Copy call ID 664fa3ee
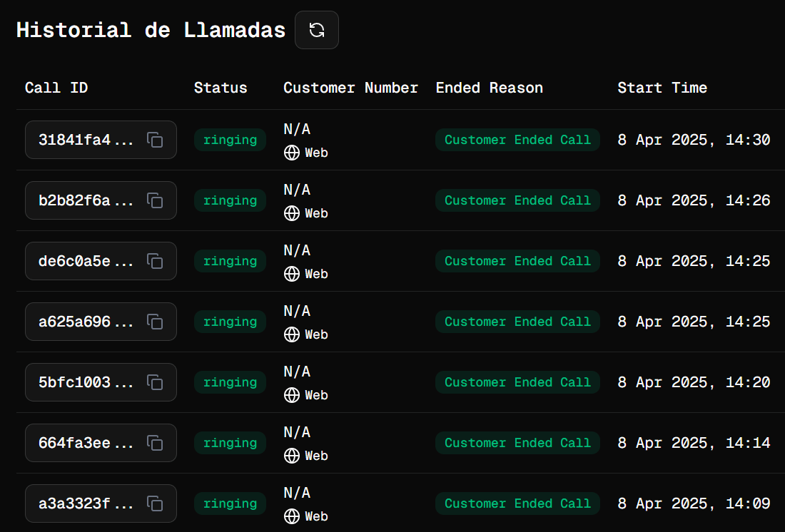This screenshot has height=532, width=785. [x=155, y=442]
